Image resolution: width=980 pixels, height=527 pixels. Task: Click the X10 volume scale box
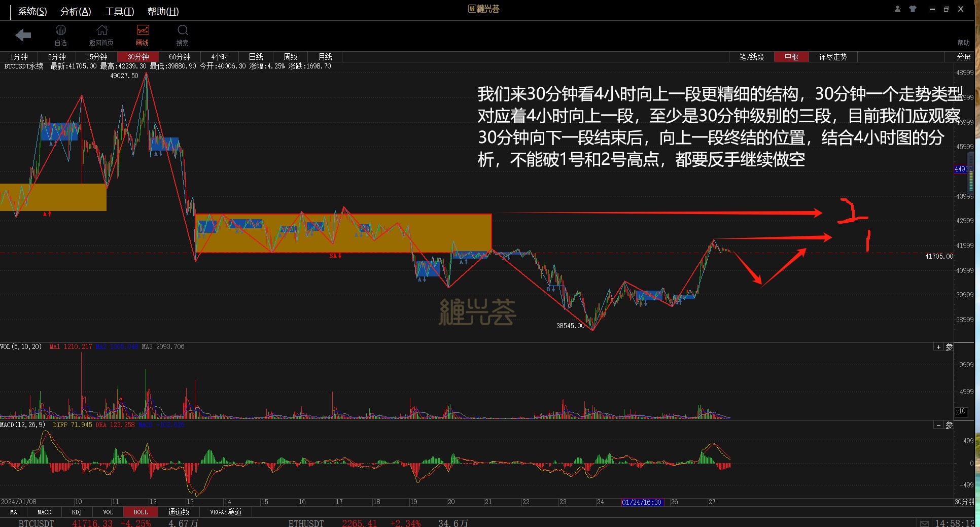coord(961,411)
